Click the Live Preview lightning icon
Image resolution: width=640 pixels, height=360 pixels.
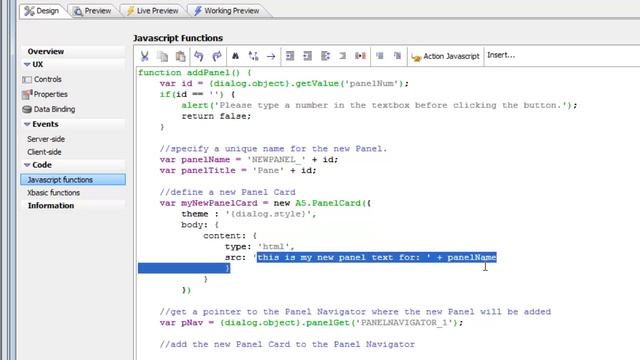(x=130, y=11)
